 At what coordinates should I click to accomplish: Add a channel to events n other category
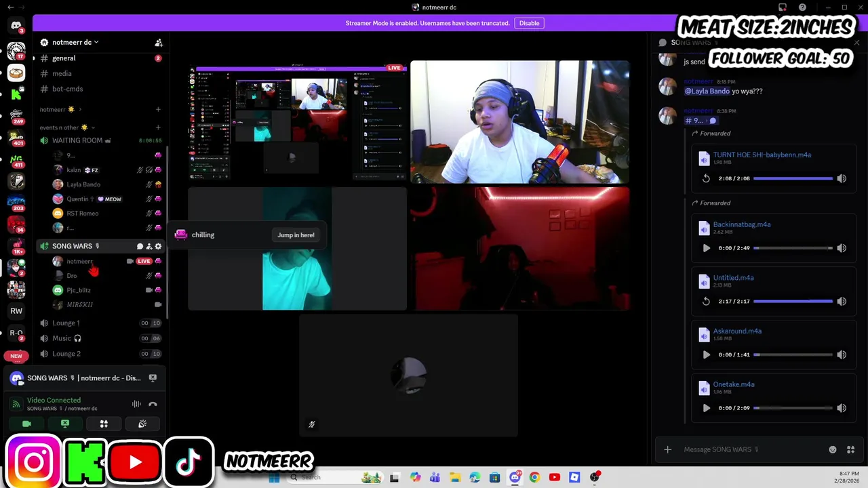(158, 127)
